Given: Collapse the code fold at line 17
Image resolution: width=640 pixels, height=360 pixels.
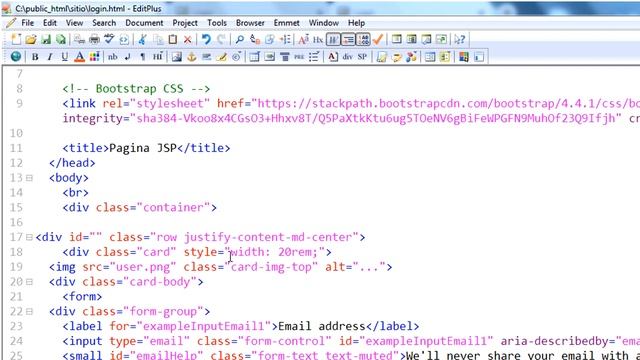Looking at the screenshot, I should tap(29, 237).
